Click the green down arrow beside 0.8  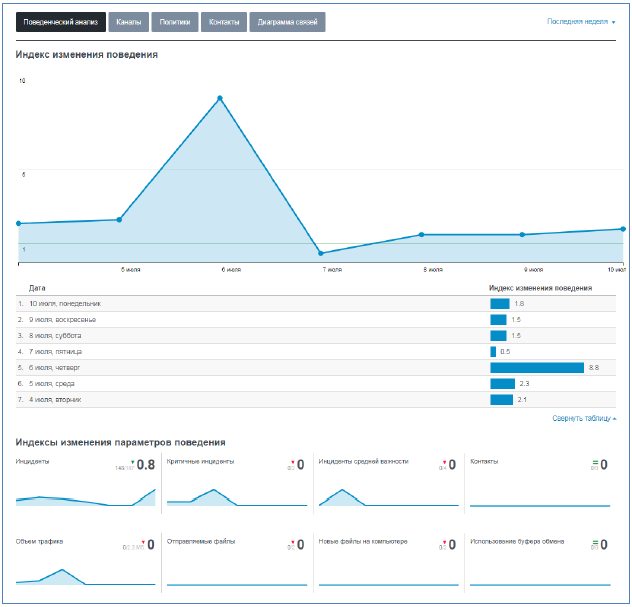(x=133, y=462)
